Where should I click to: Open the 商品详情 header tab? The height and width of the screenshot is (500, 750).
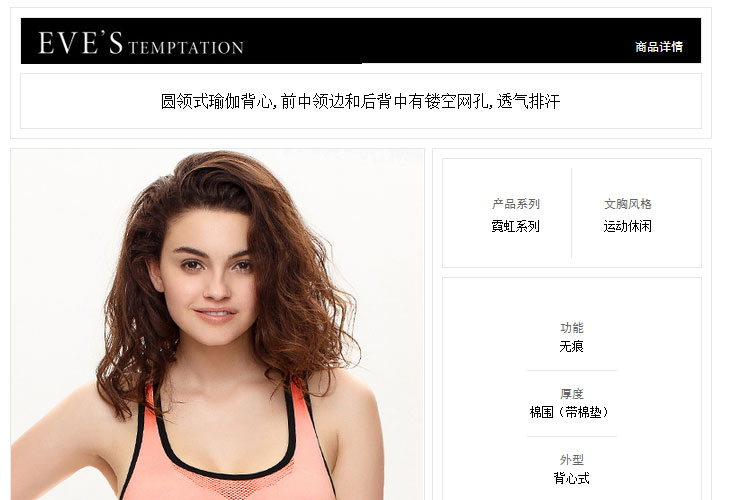point(659,47)
